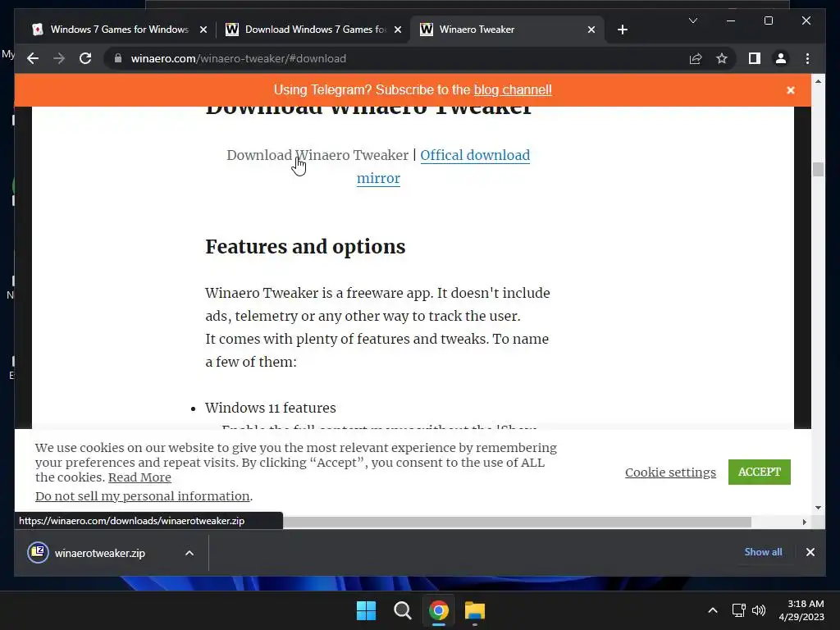Click the browser forward arrow
840x630 pixels.
point(59,58)
